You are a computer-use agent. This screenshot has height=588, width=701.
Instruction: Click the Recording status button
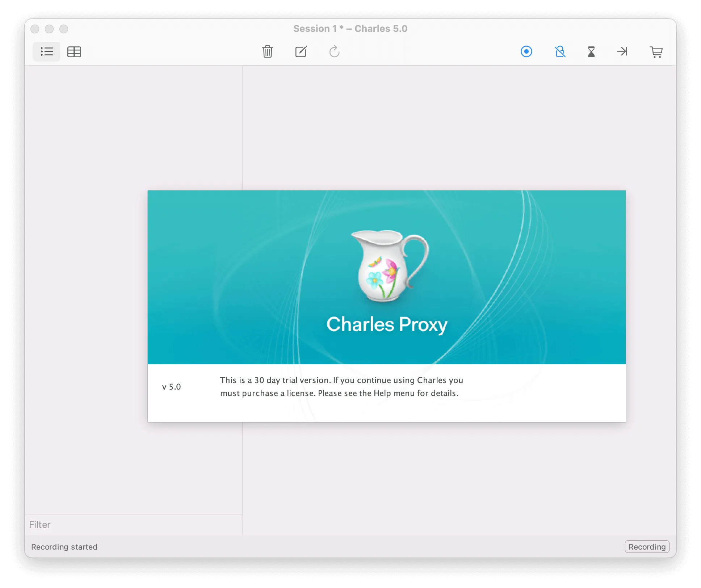[x=647, y=547]
